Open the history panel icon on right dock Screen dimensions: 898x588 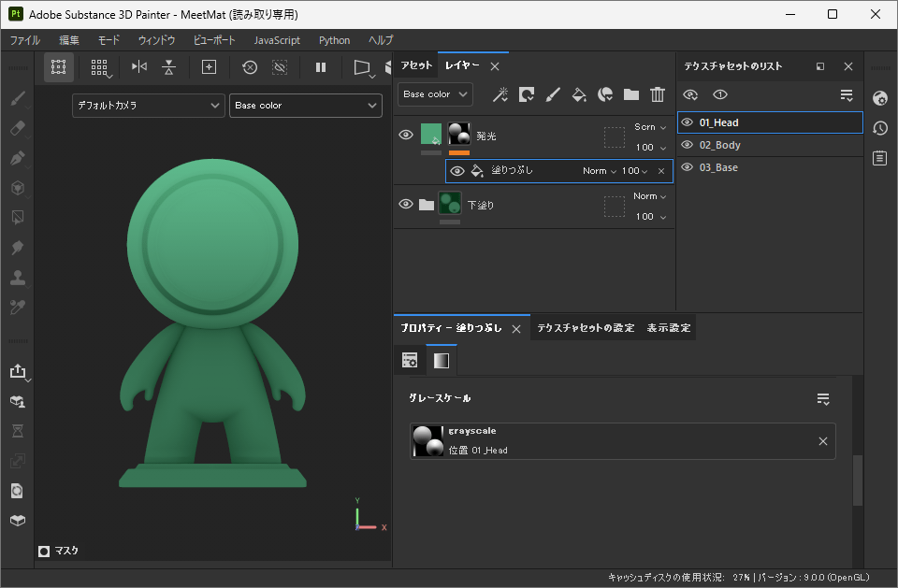tap(880, 128)
